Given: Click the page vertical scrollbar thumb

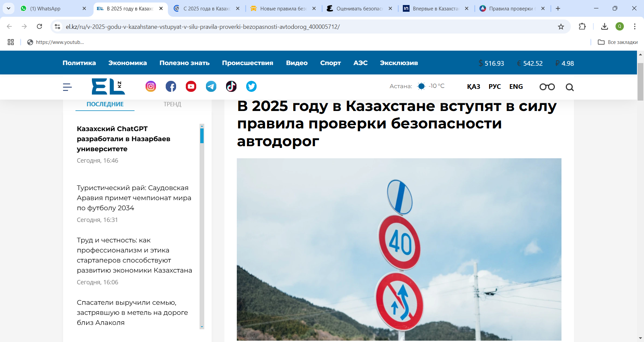Looking at the screenshot, I should pos(640,81).
